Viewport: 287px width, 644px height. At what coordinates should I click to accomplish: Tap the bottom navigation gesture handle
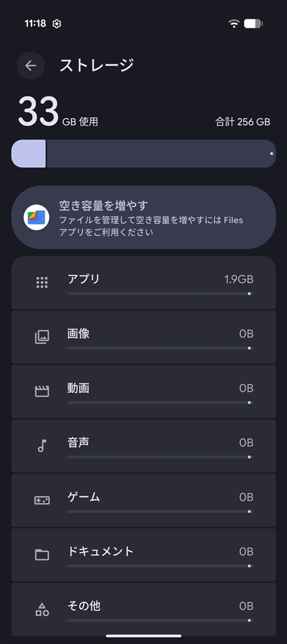click(x=143, y=636)
